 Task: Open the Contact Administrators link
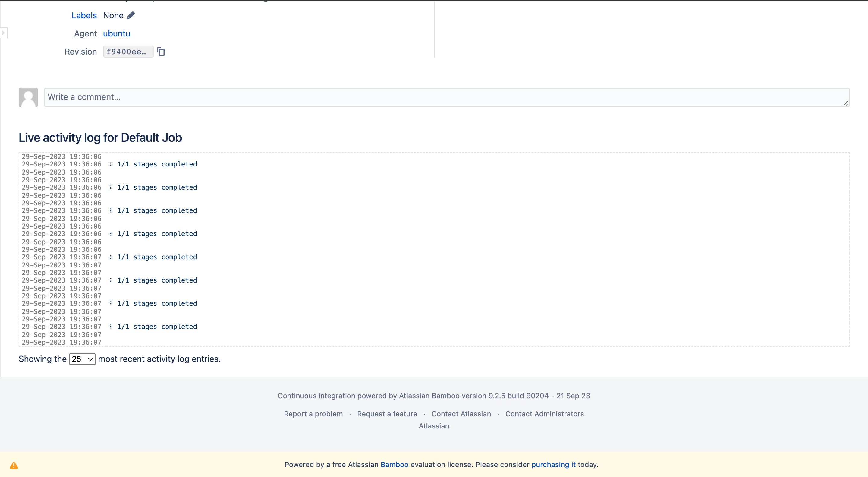pos(544,414)
